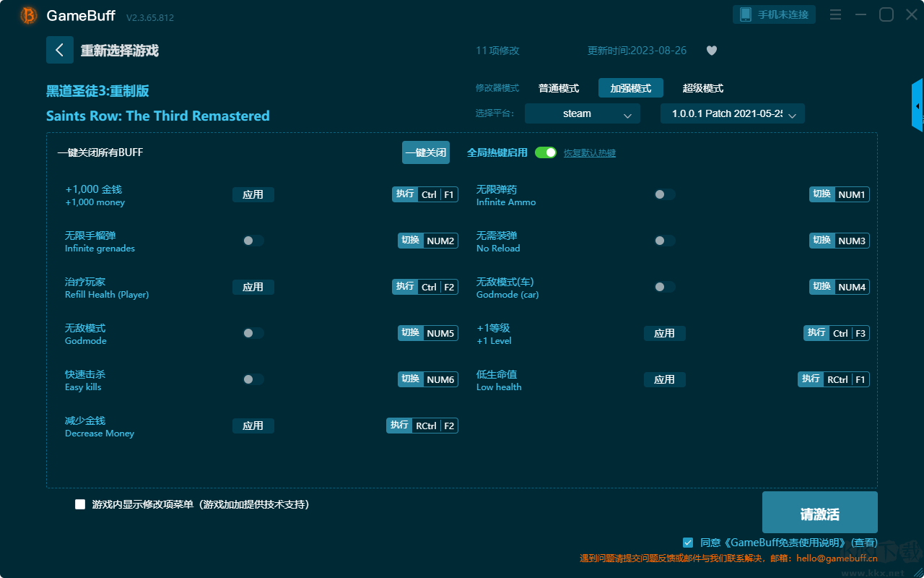Screen dimensions: 924x578
Task: Toggle Godmode (car) switch
Action: coord(665,287)
